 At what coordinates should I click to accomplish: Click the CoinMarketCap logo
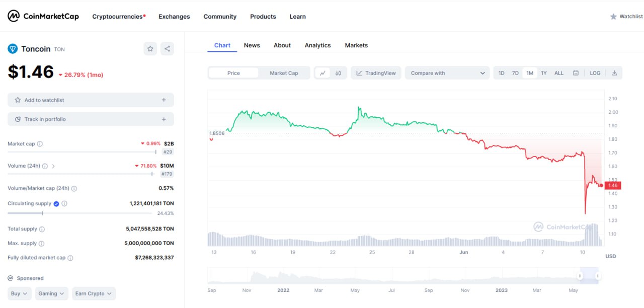point(43,16)
